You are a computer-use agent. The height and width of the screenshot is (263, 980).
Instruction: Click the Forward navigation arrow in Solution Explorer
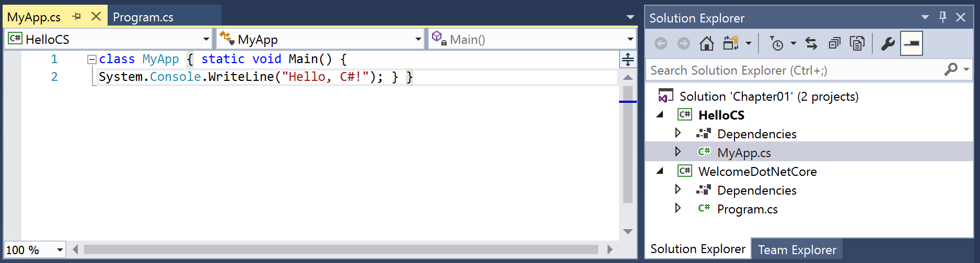[683, 43]
